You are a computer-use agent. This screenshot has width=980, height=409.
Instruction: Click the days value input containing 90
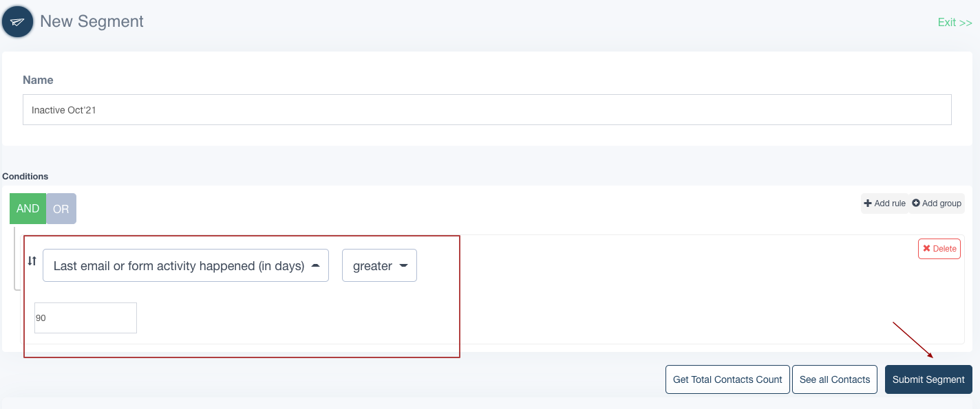coord(85,318)
